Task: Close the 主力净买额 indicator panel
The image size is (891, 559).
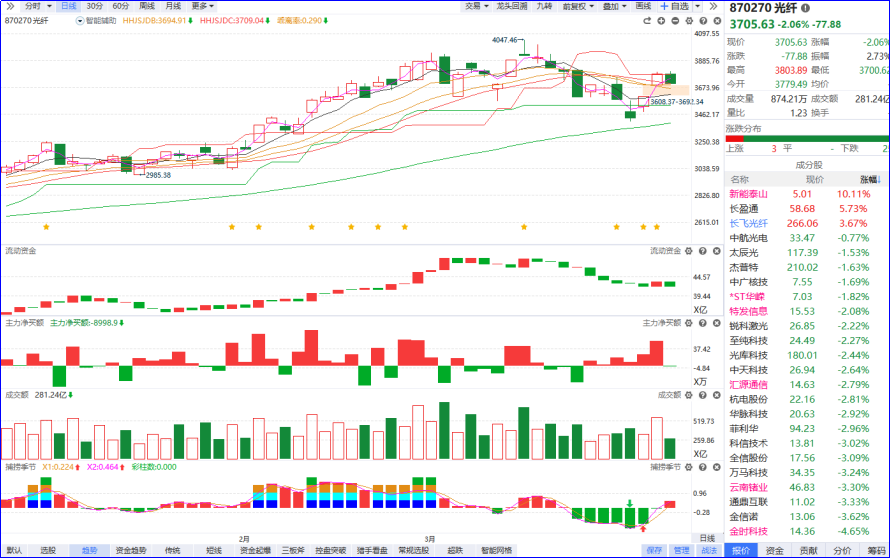Action: pyautogui.click(x=717, y=323)
